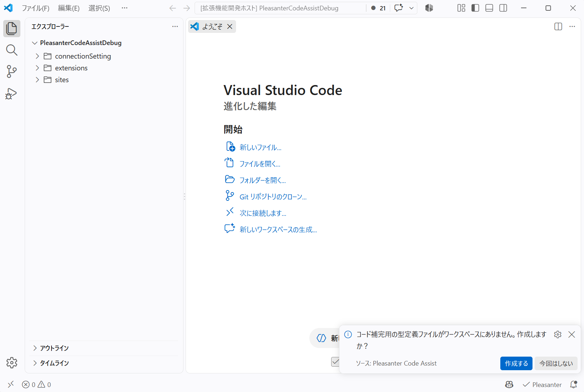Open Explorer Views and More Actions ellipsis
The height and width of the screenshot is (392, 584).
(175, 26)
